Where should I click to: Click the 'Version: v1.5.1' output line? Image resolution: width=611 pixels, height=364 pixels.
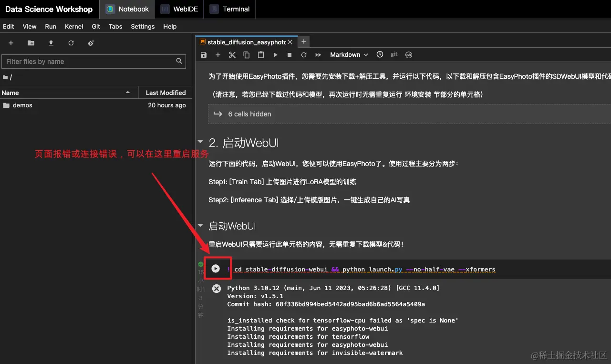[x=255, y=296]
